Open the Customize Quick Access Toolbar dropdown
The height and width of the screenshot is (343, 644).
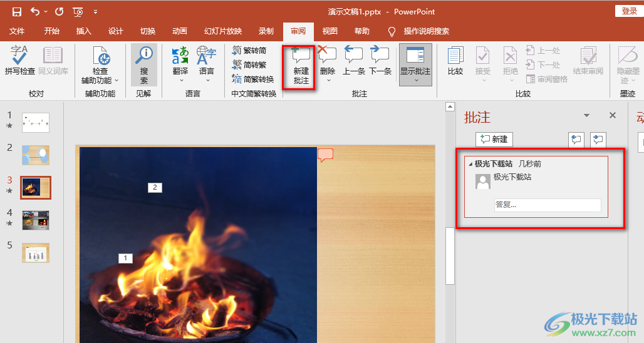tap(95, 12)
